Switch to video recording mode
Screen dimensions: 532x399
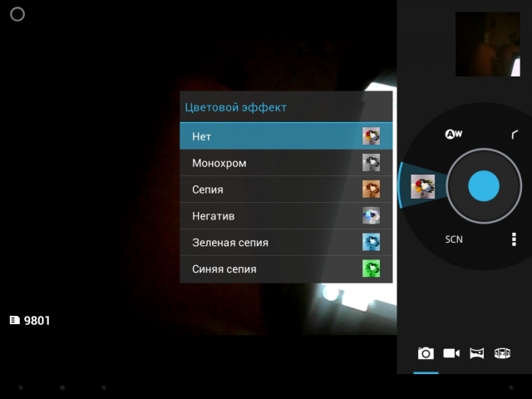pyautogui.click(x=451, y=353)
